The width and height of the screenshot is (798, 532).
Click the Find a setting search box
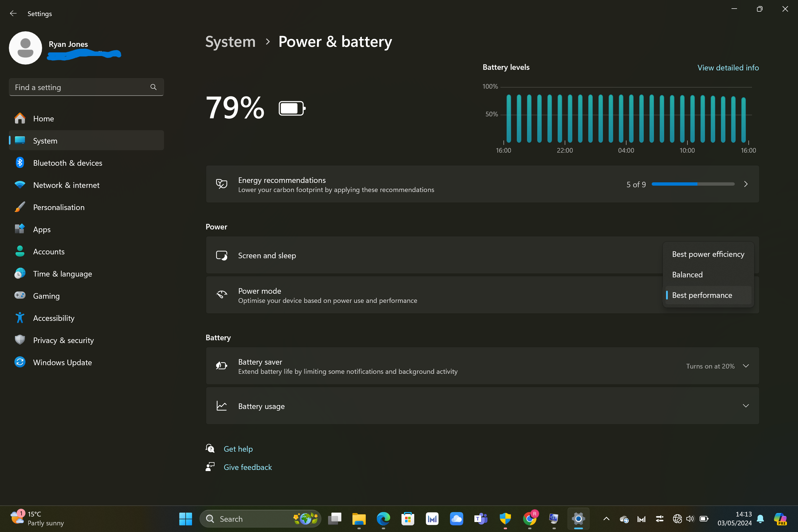pyautogui.click(x=86, y=87)
